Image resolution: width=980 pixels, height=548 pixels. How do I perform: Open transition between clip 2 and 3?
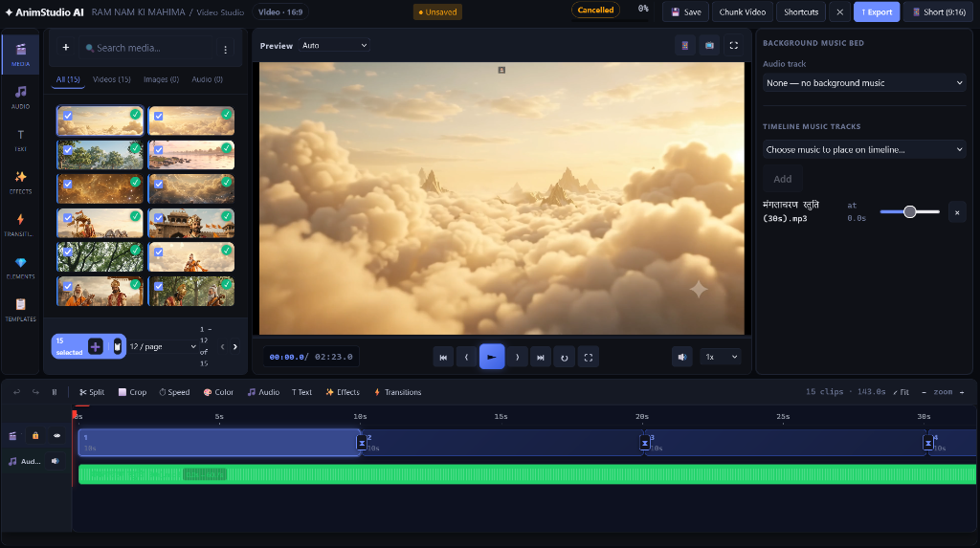coord(644,443)
